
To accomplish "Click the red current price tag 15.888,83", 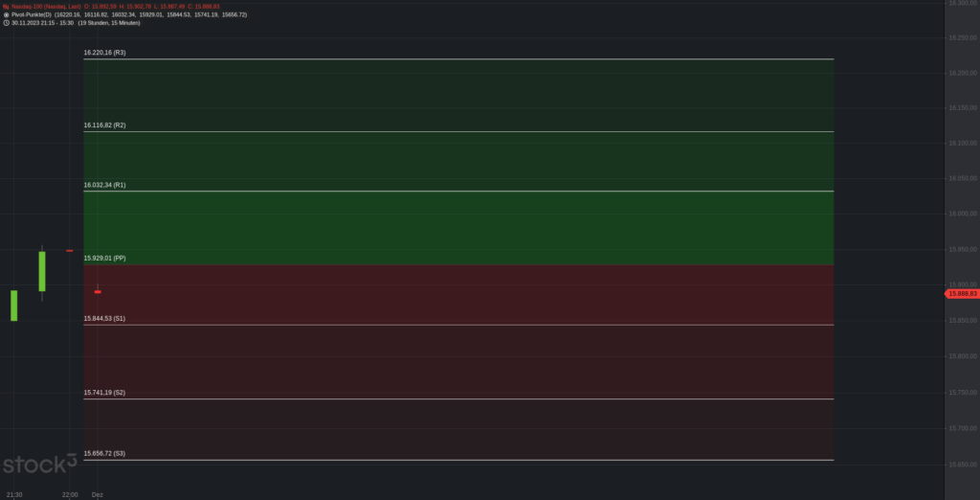I will tap(961, 293).
